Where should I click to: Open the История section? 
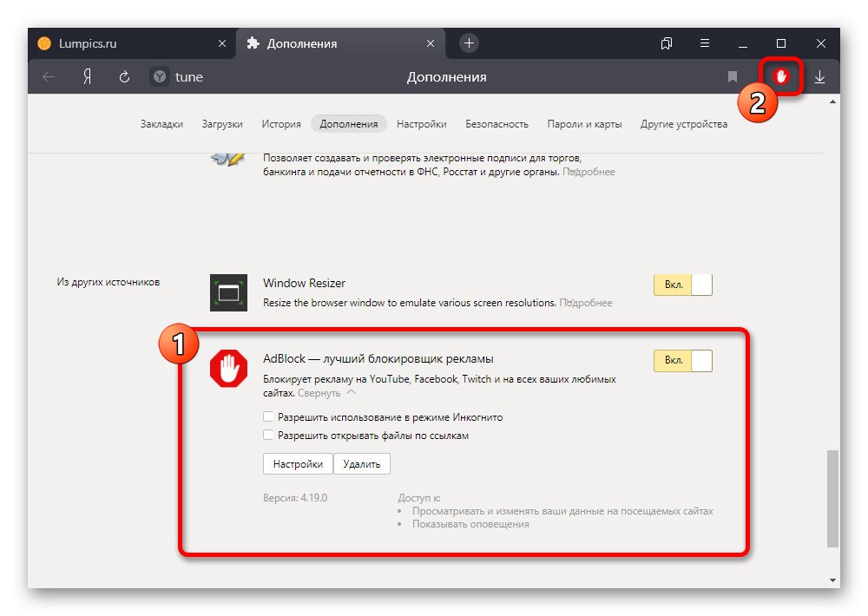pyautogui.click(x=281, y=124)
